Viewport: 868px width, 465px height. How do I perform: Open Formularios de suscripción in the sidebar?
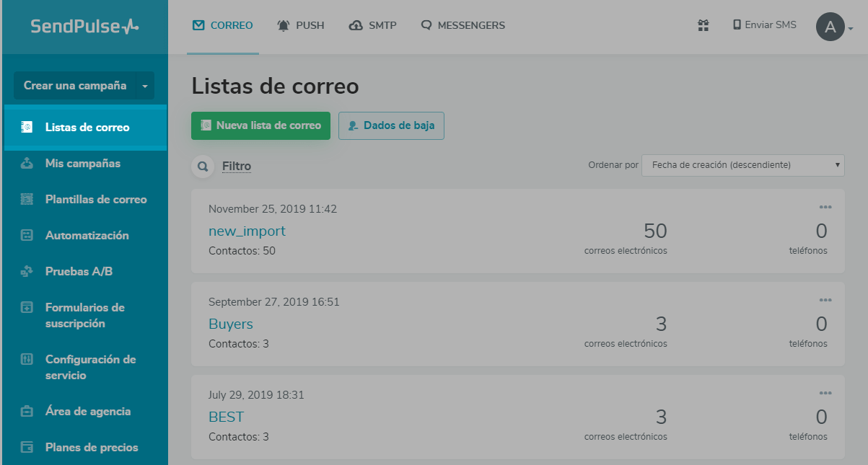tap(84, 315)
